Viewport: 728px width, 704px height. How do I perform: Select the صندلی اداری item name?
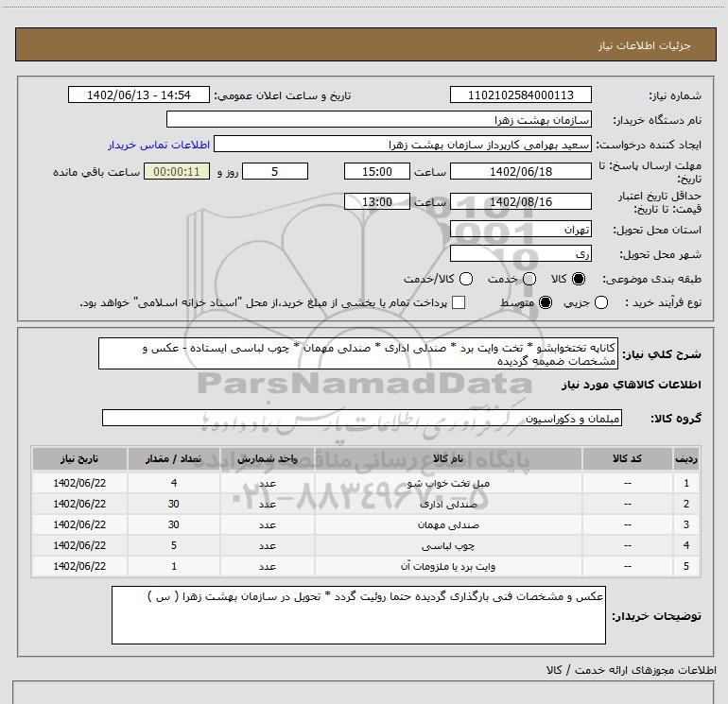point(448,505)
